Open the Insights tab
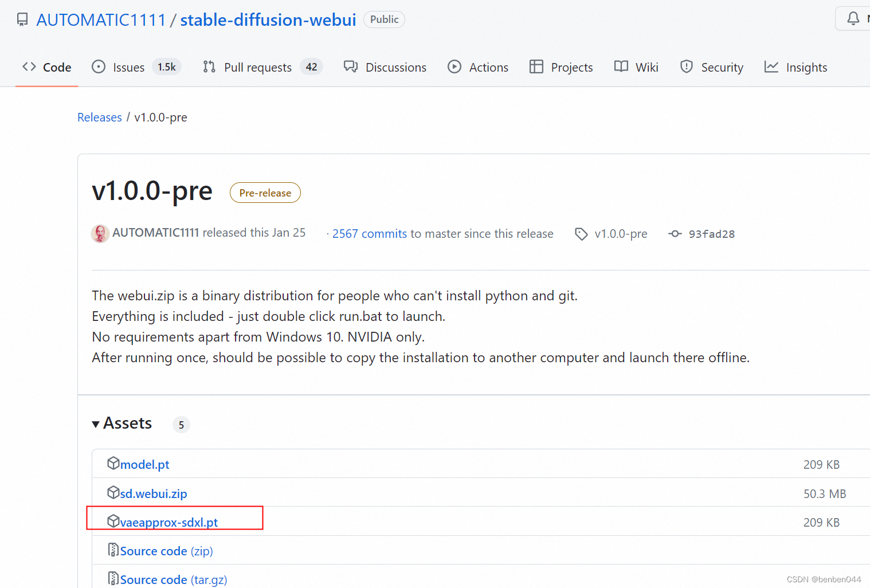The width and height of the screenshot is (870, 588). [x=796, y=68]
